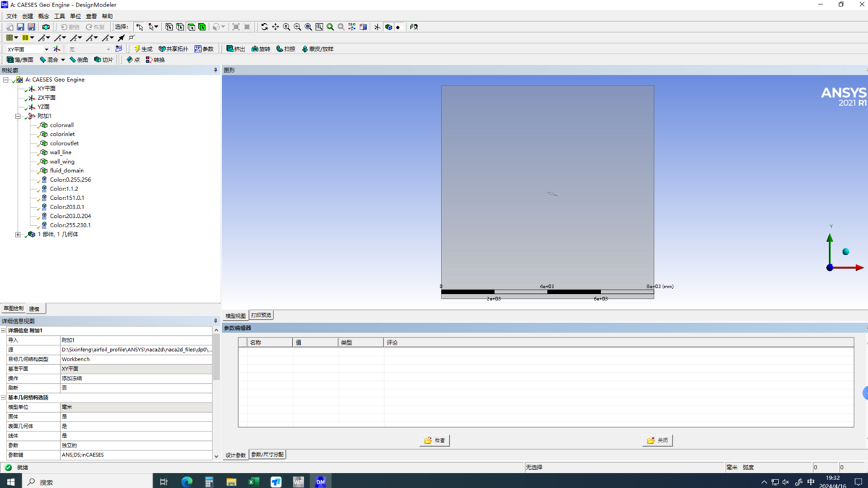Screen dimensions: 868x488
Task: Open File Explorer from the taskbar
Action: coord(231,481)
